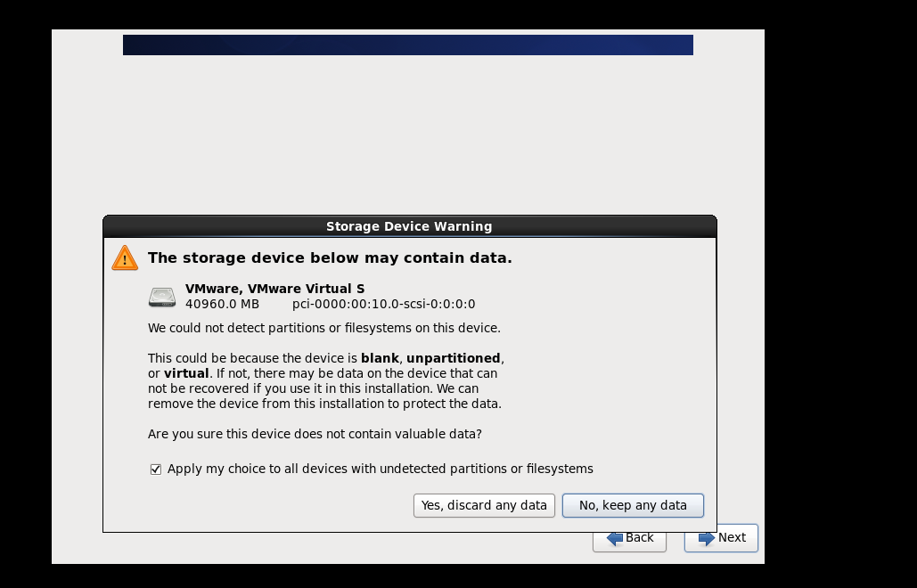Choose No, keep any data
Screen dimensions: 917x588
point(633,505)
